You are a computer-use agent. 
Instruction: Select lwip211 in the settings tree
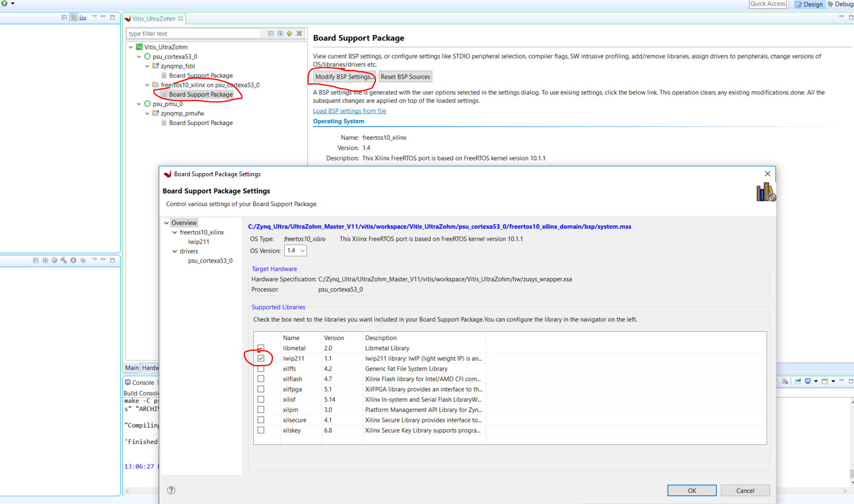tap(198, 242)
